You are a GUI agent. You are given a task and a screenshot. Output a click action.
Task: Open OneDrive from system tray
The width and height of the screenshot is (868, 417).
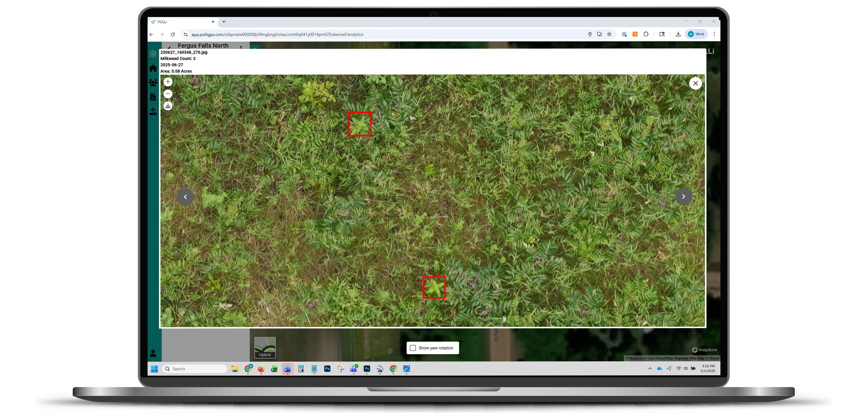click(x=659, y=369)
